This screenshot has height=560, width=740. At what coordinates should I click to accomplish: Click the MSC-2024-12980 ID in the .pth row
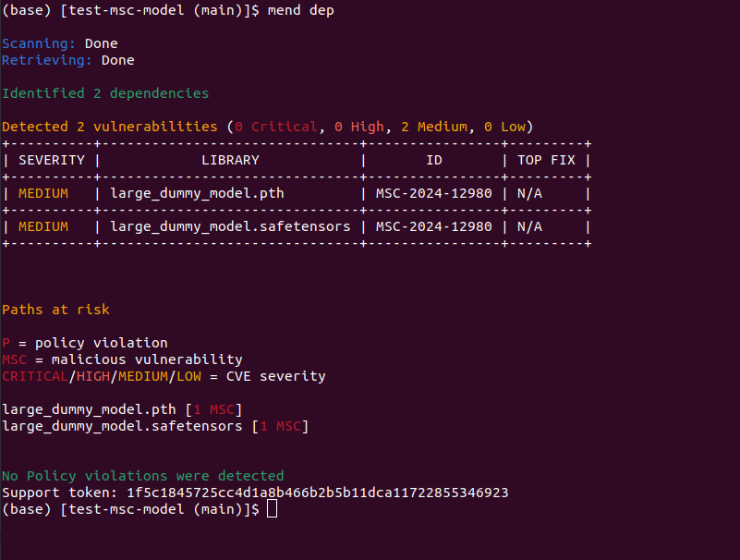(x=433, y=193)
